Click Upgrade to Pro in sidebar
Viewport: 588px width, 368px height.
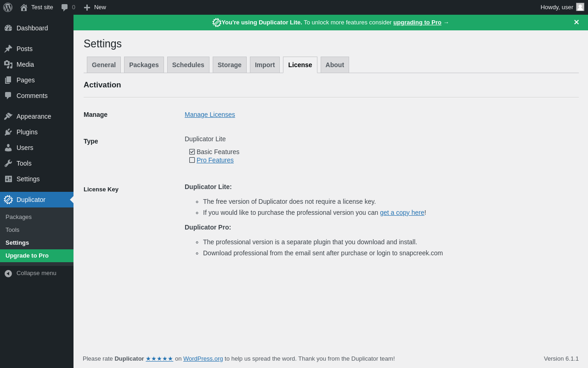pyautogui.click(x=27, y=256)
